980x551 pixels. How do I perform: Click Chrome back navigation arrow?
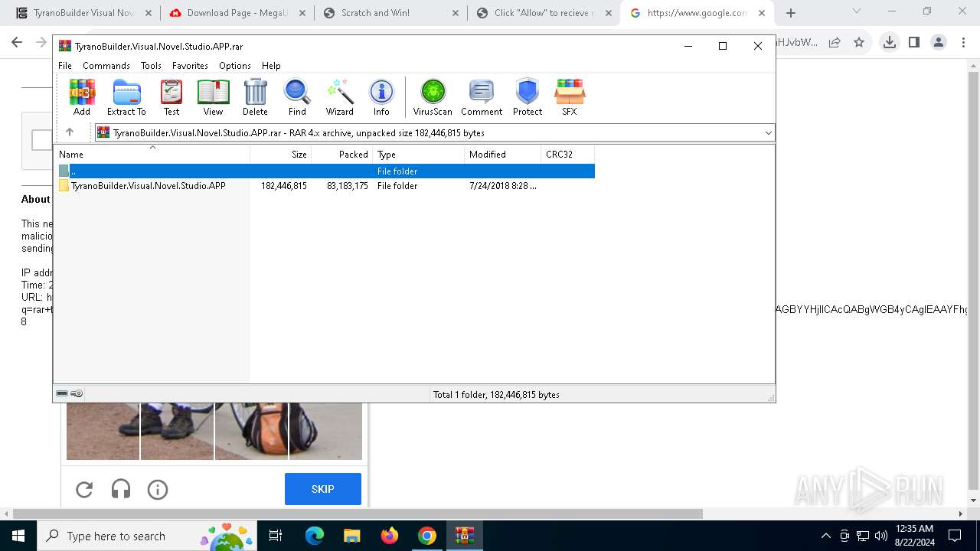(17, 42)
